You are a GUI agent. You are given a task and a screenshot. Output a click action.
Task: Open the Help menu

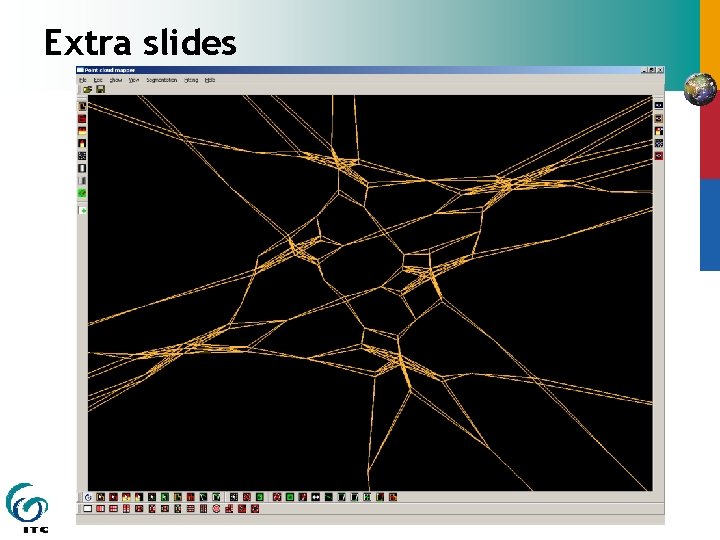pyautogui.click(x=210, y=80)
